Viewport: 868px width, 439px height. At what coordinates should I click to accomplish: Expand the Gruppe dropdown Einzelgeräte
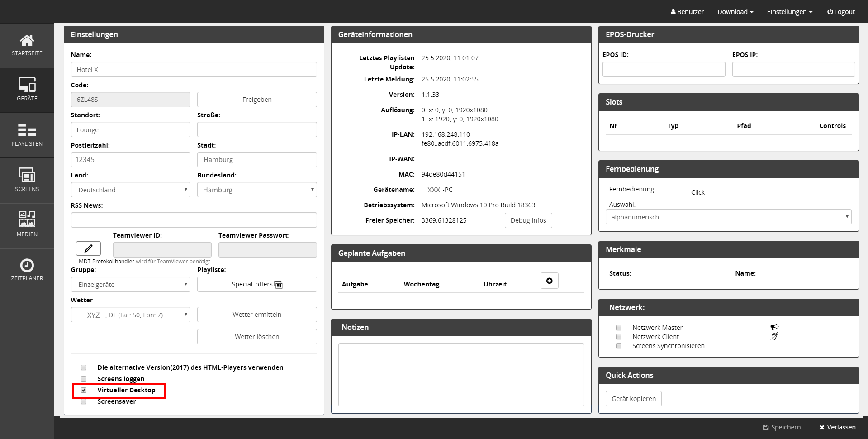tap(130, 285)
